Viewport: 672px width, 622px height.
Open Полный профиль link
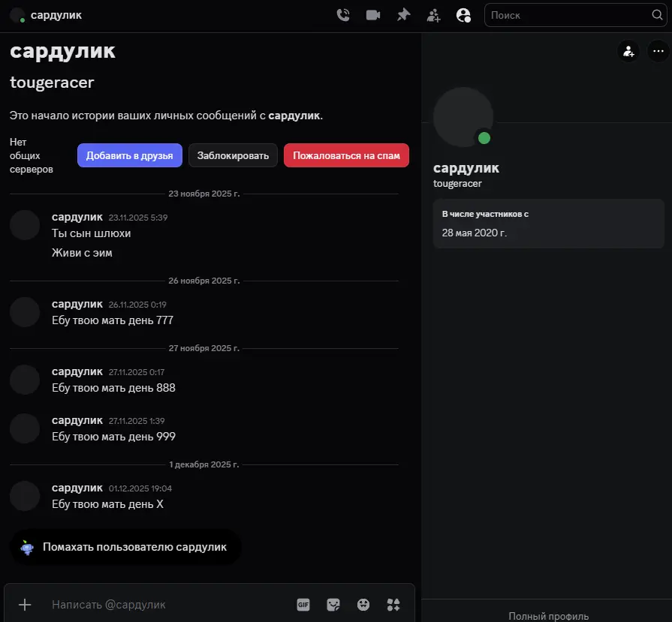(548, 616)
